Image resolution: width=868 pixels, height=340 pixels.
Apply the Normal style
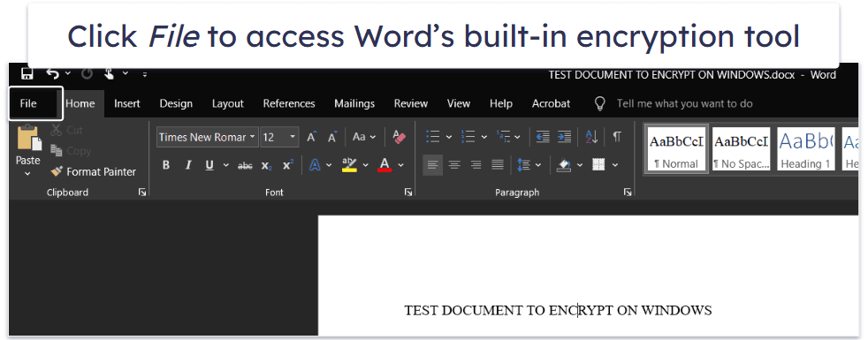676,148
